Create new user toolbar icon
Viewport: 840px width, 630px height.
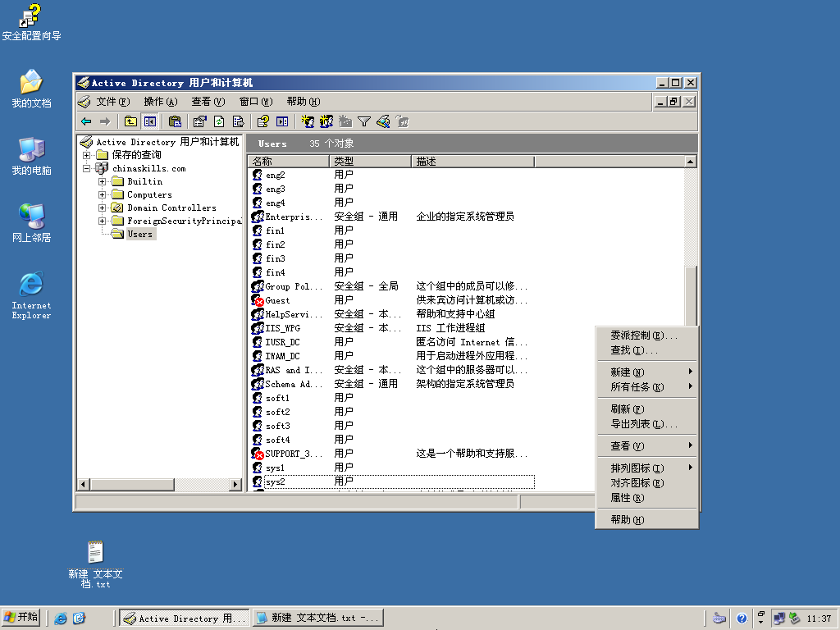[x=308, y=121]
